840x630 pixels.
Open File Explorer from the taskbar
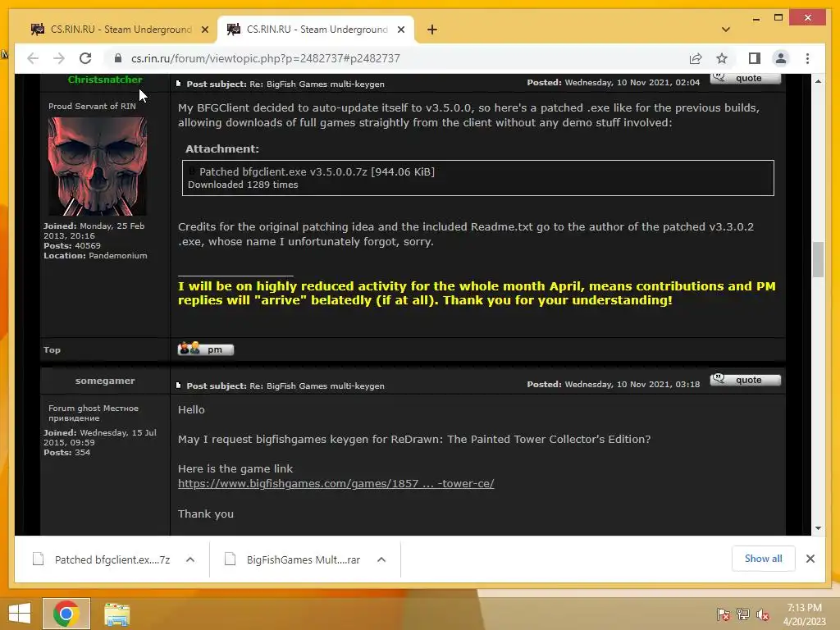point(116,614)
